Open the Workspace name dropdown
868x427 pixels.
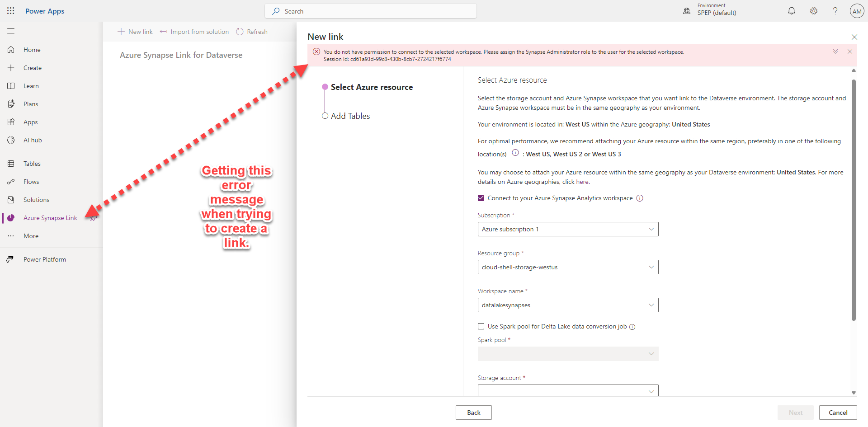click(x=568, y=305)
